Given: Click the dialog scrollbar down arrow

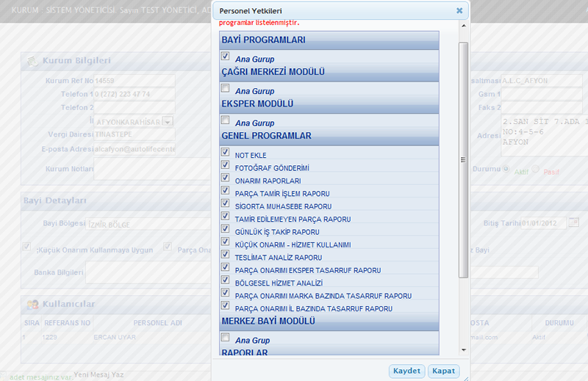Looking at the screenshot, I should [463, 349].
